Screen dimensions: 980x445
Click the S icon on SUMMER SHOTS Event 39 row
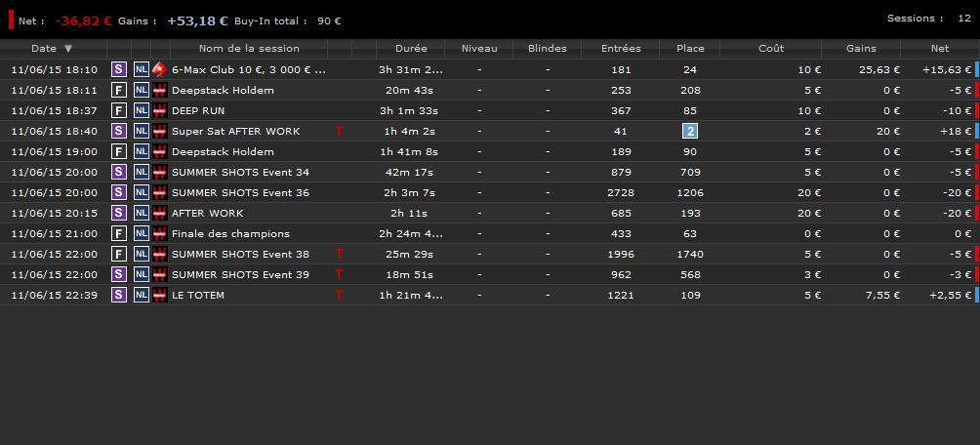tap(119, 274)
